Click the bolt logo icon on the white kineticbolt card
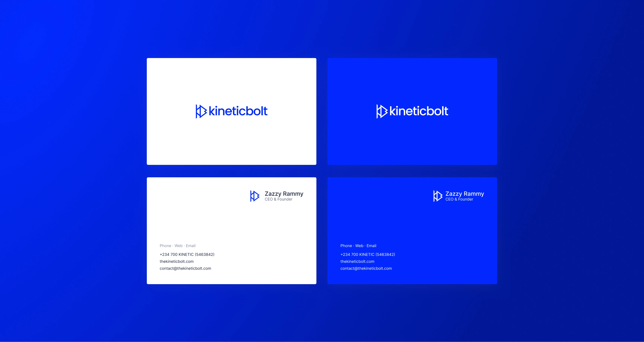644x342 pixels. 201,111
